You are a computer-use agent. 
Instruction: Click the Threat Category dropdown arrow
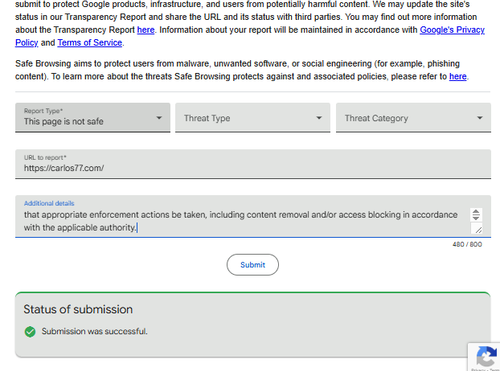coord(480,118)
